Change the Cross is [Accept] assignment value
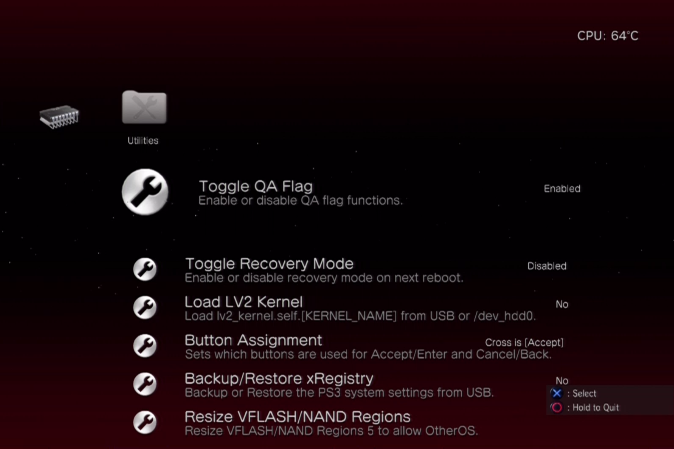The width and height of the screenshot is (674, 449). tap(524, 342)
